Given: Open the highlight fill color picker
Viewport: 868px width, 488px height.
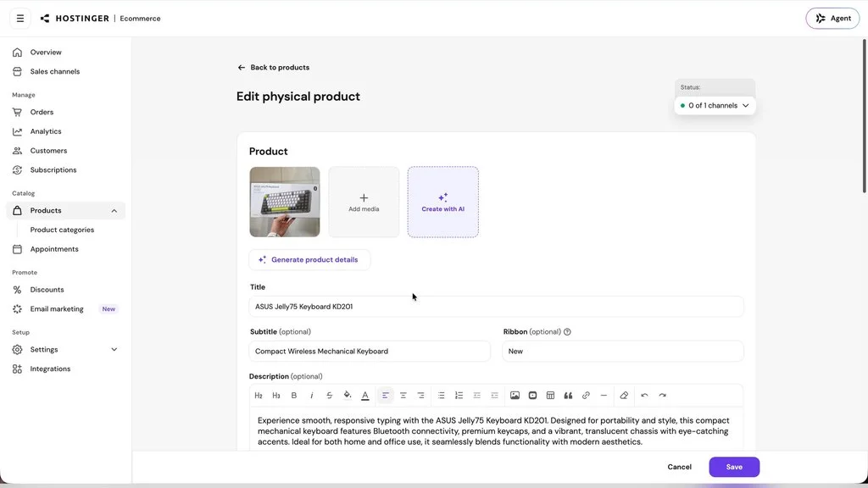Looking at the screenshot, I should [x=347, y=396].
